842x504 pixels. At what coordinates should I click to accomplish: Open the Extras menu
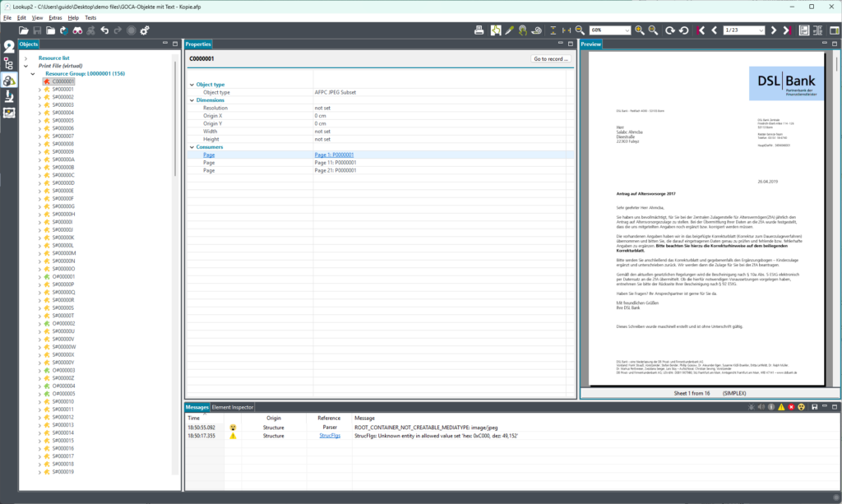click(x=55, y=18)
